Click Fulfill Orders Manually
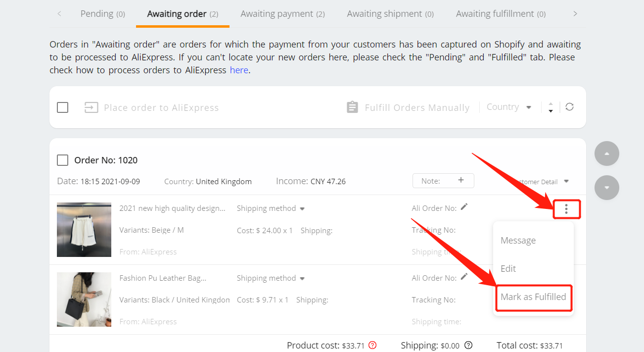The height and width of the screenshot is (352, 644). [x=408, y=107]
